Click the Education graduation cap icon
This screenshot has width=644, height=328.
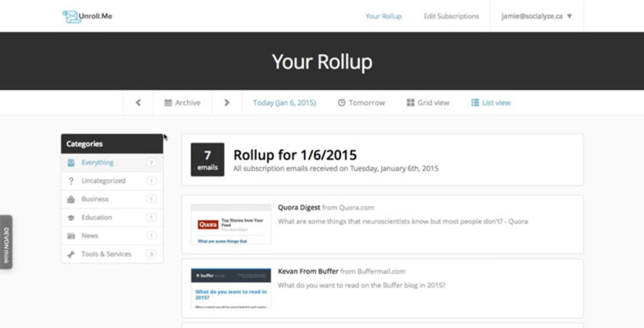(x=71, y=218)
